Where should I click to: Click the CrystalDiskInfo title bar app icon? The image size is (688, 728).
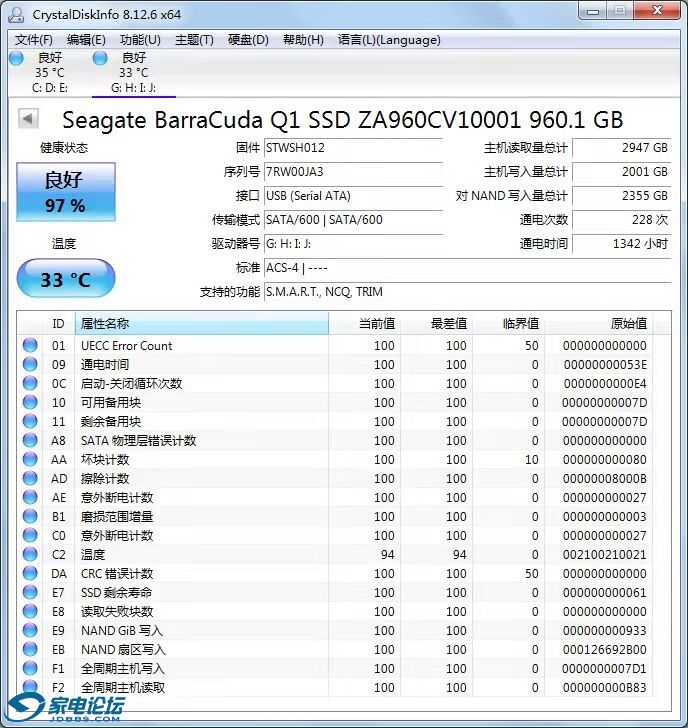tap(16, 14)
